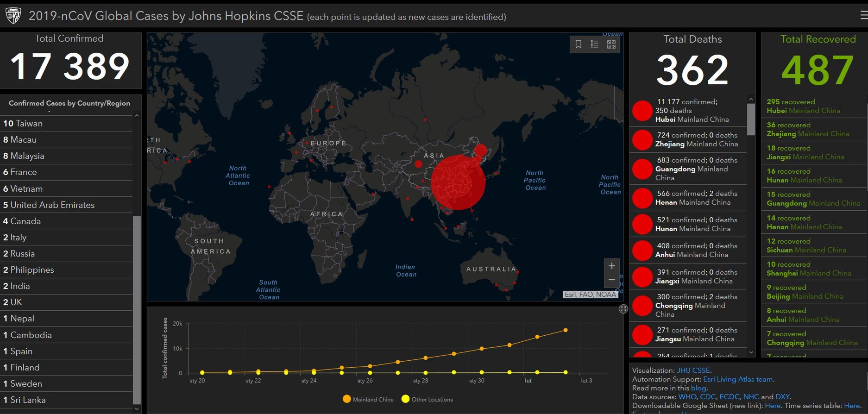Open the map bookmarks icon

pos(579,44)
